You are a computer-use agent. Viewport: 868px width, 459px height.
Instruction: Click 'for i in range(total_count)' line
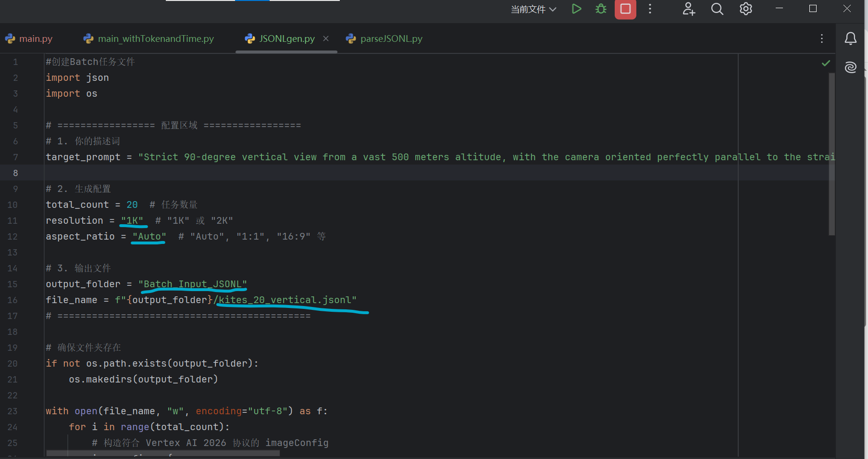click(149, 427)
